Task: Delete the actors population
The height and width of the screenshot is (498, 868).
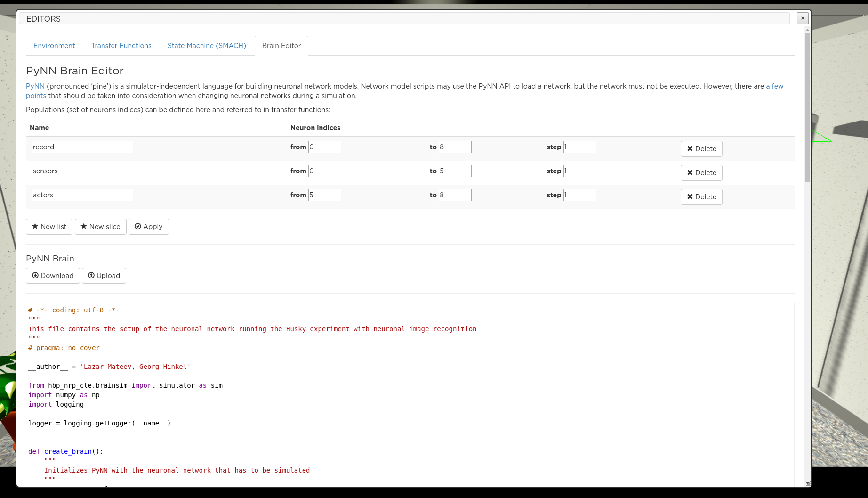Action: pyautogui.click(x=701, y=197)
